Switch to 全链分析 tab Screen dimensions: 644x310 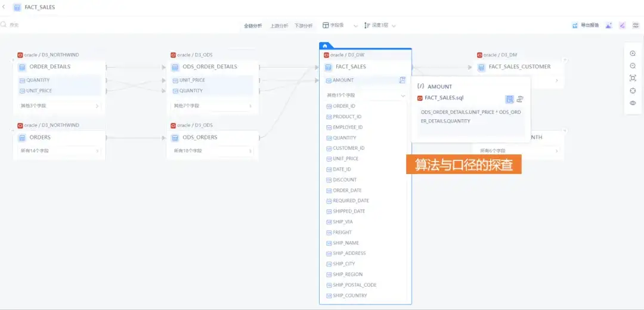(x=253, y=26)
